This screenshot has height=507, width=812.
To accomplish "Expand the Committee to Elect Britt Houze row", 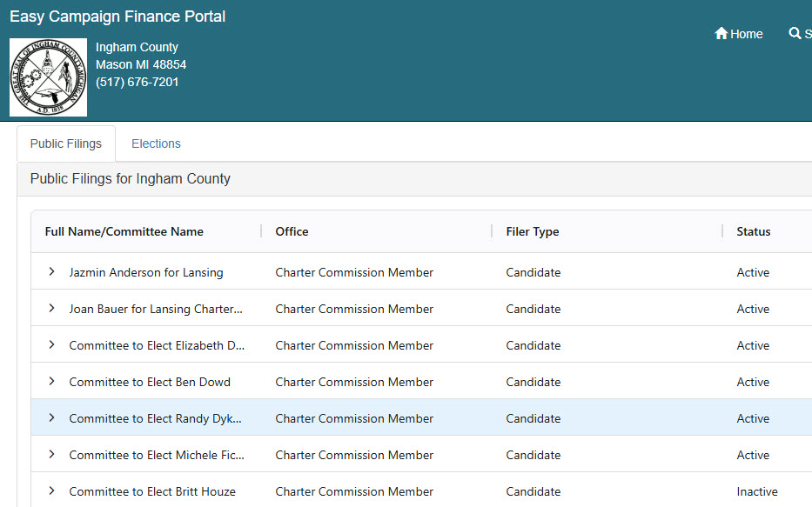I will 51,491.
